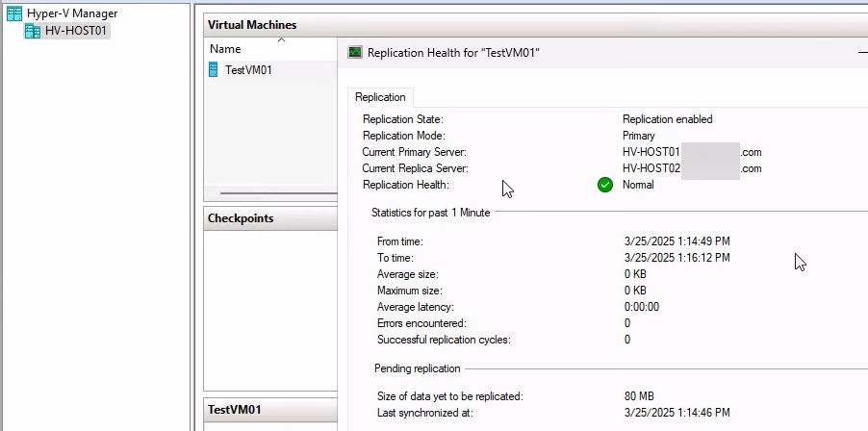Click the HV-HOST01 server icon
The image size is (868, 431).
pos(33,31)
